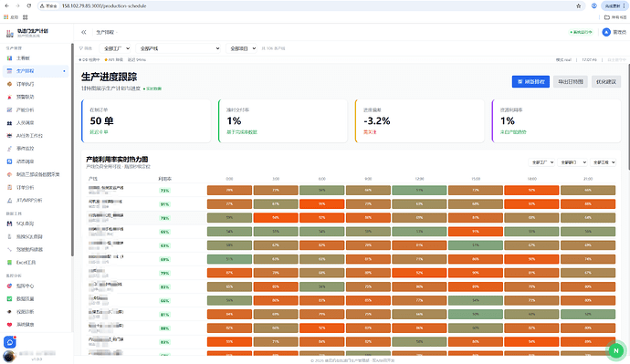The height and width of the screenshot is (364, 630).
Task: Open 订单执行 from the sidebar
Action: coord(37,84)
